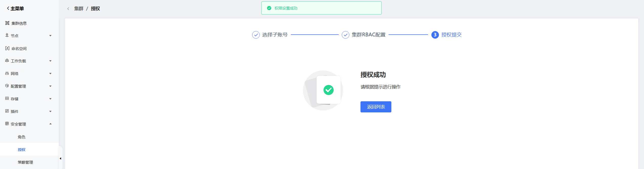This screenshot has width=644, height=169.
Task: Open the 主菜单 main menu link
Action: tap(17, 9)
